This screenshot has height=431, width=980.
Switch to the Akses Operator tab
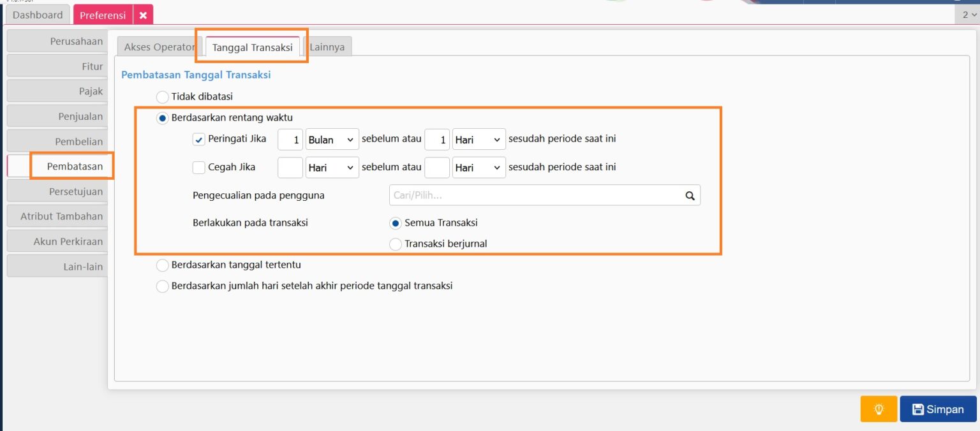point(159,47)
